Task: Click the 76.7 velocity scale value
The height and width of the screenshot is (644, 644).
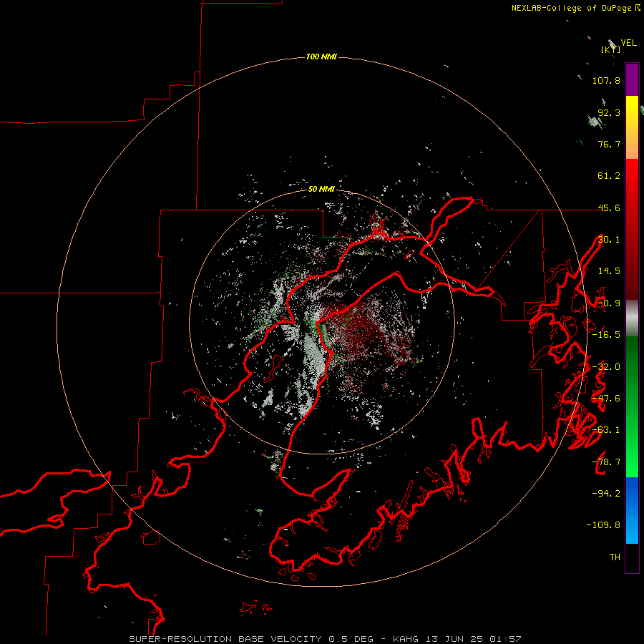Action: click(609, 144)
